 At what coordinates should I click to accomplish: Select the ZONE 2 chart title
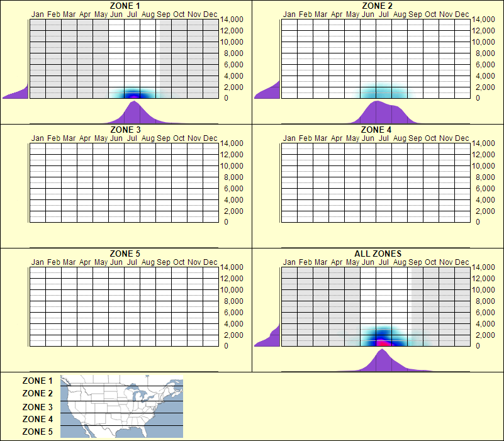click(x=376, y=6)
